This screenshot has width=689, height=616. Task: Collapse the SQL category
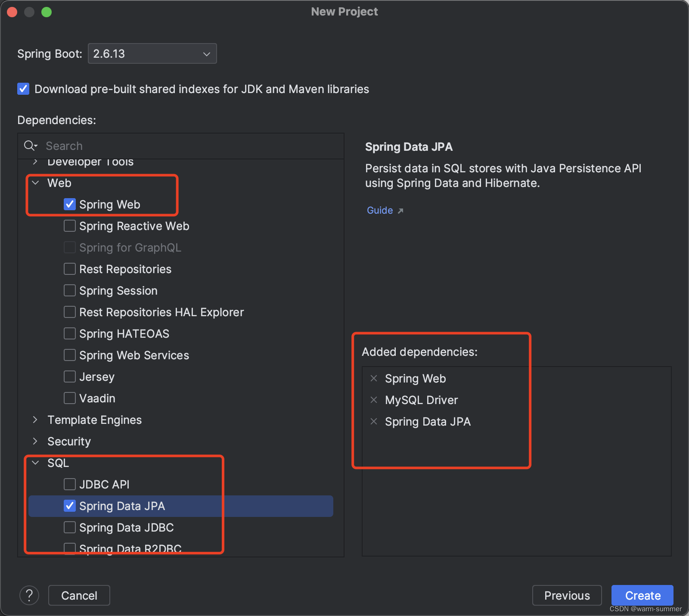(36, 463)
